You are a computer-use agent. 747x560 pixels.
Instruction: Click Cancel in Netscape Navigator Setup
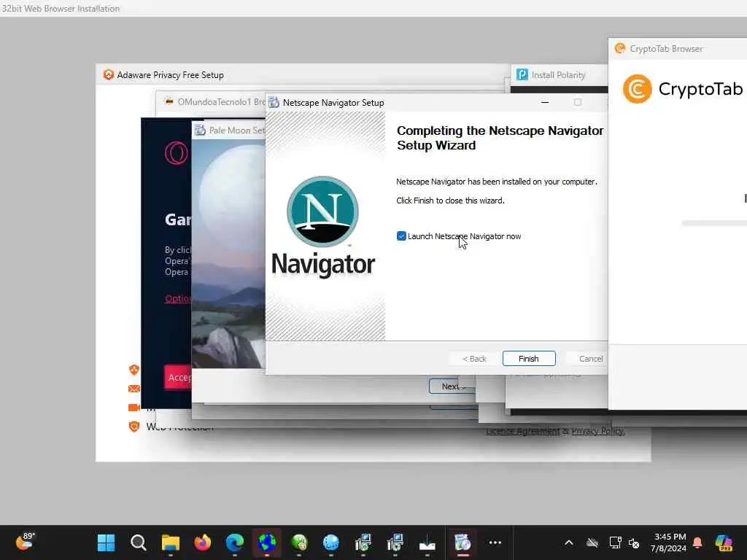coord(590,359)
